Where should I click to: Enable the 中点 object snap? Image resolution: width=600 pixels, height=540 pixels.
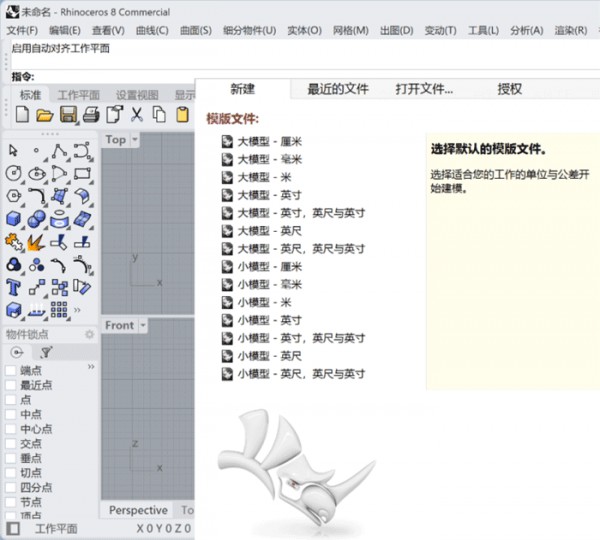pos(10,414)
